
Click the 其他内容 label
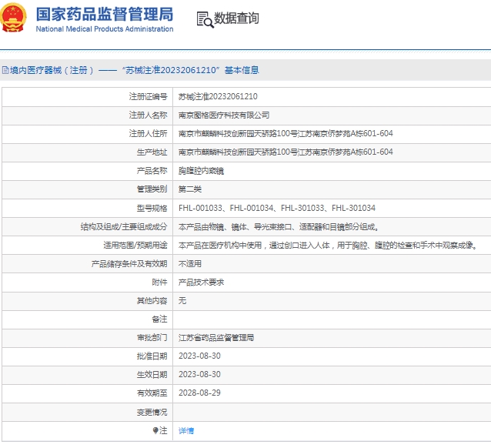click(x=152, y=301)
